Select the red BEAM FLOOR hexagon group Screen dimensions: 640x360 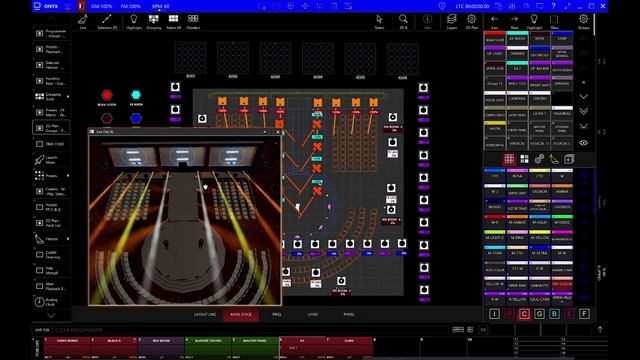(x=107, y=95)
